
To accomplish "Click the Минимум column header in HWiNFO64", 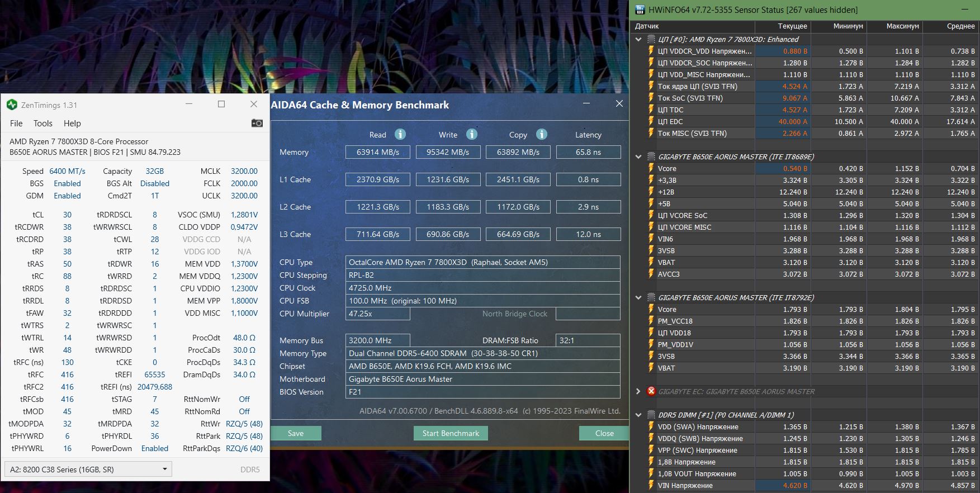I will click(839, 26).
